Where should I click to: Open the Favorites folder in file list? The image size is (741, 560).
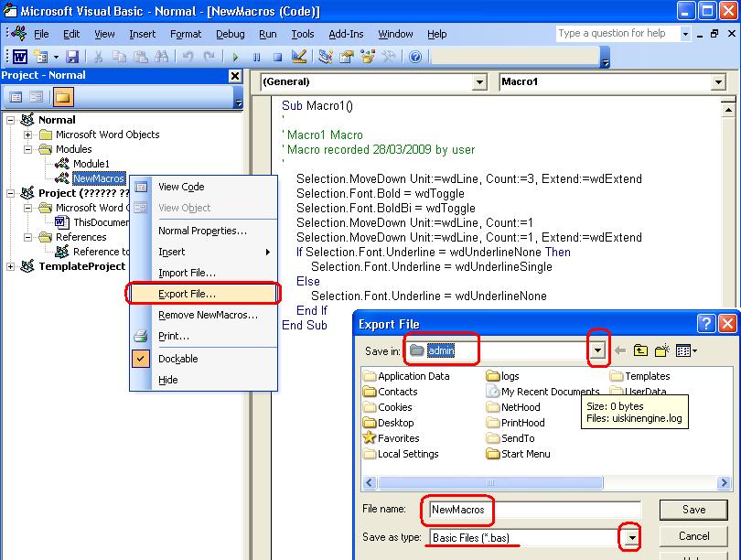392,438
